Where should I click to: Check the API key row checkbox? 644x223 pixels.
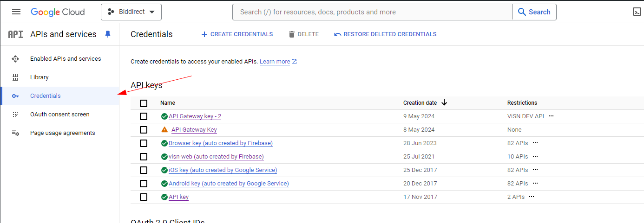144,197
